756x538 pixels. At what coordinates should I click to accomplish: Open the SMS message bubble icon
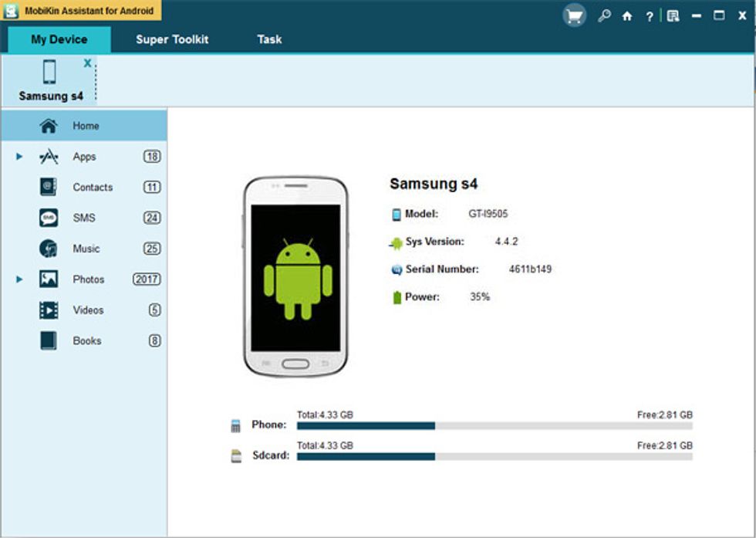tap(49, 218)
